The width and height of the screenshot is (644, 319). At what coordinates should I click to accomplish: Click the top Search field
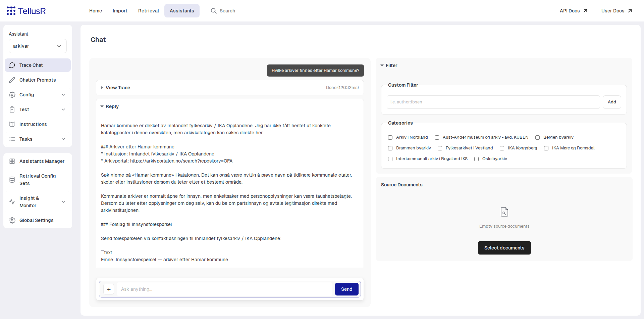click(227, 11)
